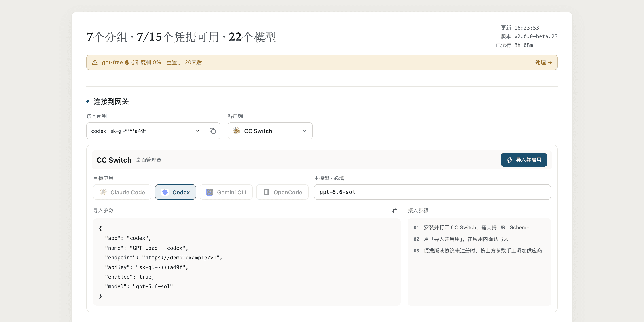
Task: Click the 桌面管理器 subtitle
Action: click(149, 160)
